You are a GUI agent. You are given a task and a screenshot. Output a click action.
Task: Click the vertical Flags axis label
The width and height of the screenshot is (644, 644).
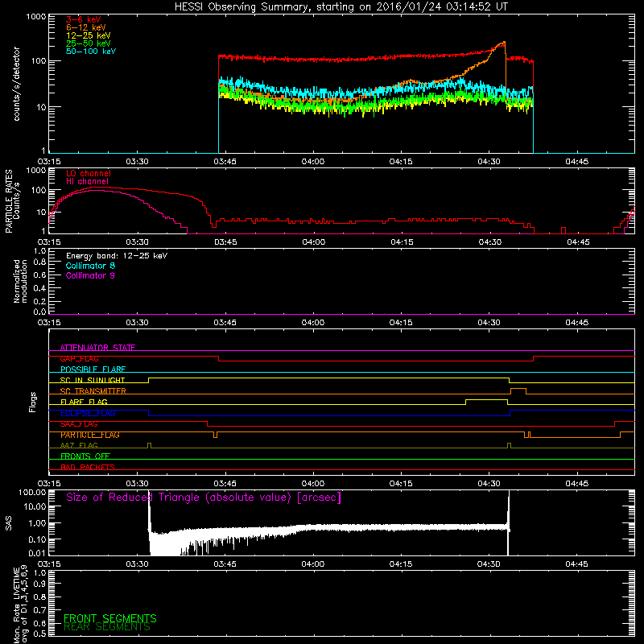[x=33, y=402]
